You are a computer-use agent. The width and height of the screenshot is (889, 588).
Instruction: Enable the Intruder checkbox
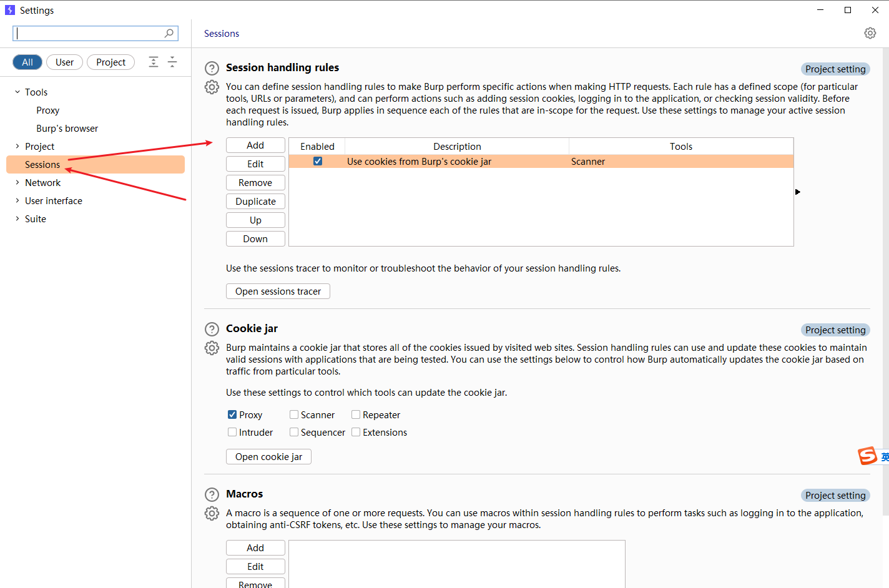[x=232, y=432]
